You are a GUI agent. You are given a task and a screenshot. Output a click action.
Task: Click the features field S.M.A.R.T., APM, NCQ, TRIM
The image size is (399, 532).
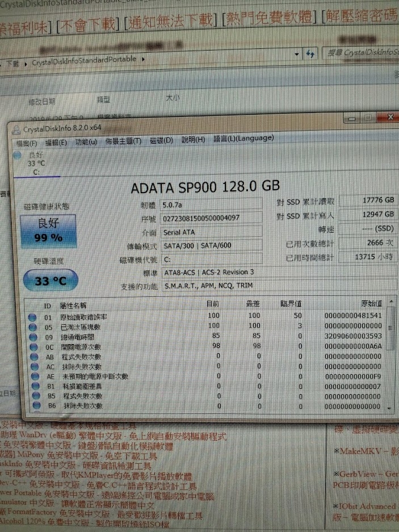coord(279,286)
